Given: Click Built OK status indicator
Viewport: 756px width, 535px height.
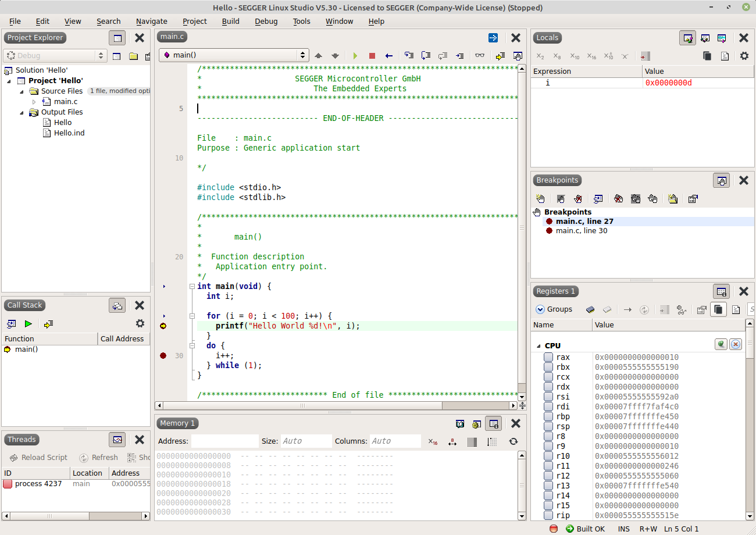Looking at the screenshot, I should pos(585,529).
